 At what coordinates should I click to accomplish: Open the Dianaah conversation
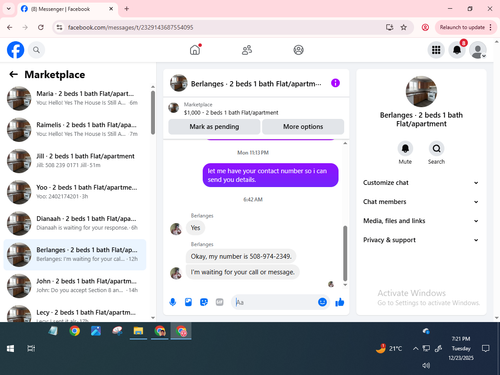[75, 223]
